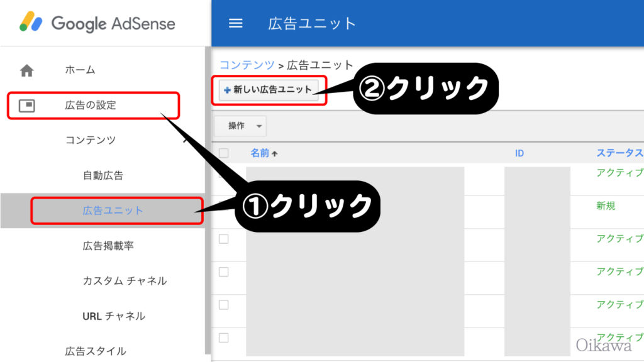Click the Home house icon in sidebar
The width and height of the screenshot is (644, 362).
pyautogui.click(x=27, y=70)
